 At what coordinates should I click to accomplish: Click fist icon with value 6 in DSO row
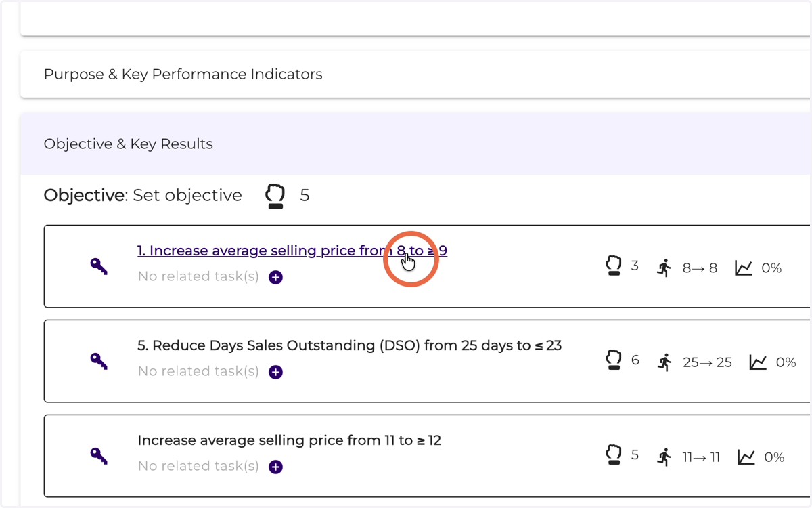(x=614, y=360)
